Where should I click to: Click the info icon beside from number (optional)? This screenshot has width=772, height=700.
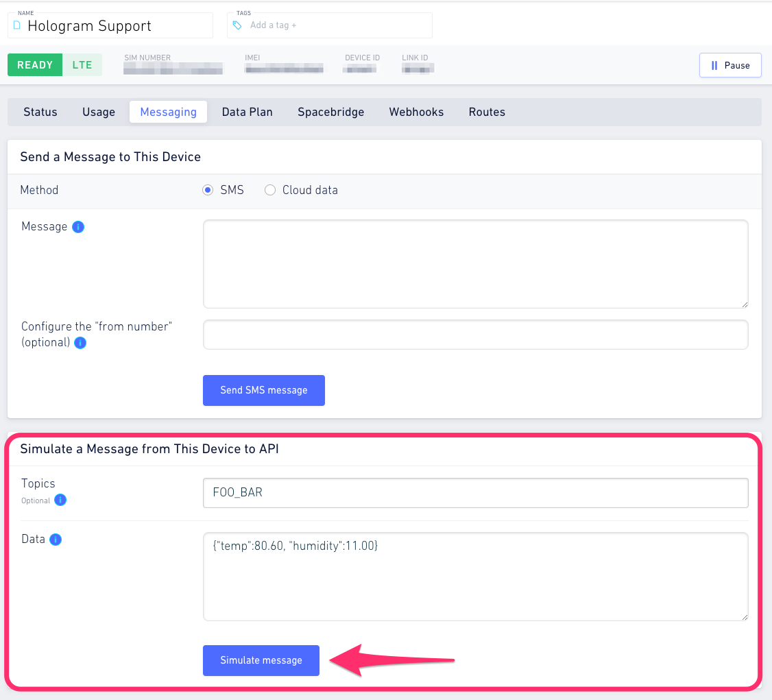tap(80, 343)
